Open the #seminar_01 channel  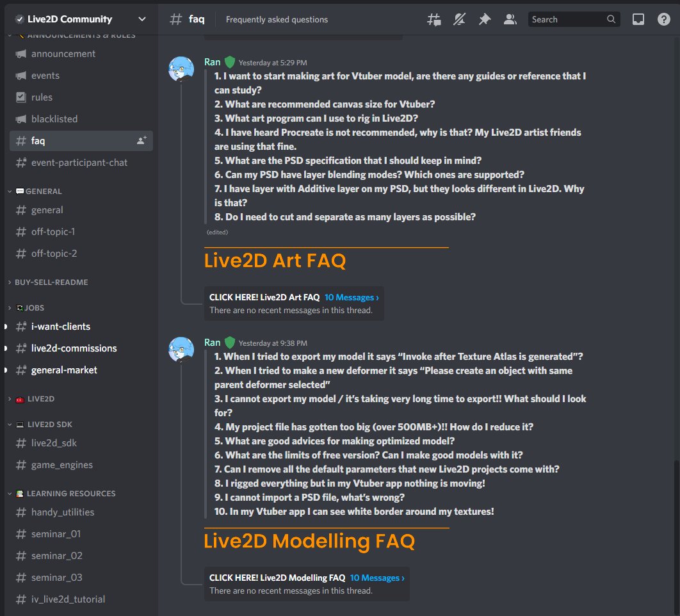point(54,533)
